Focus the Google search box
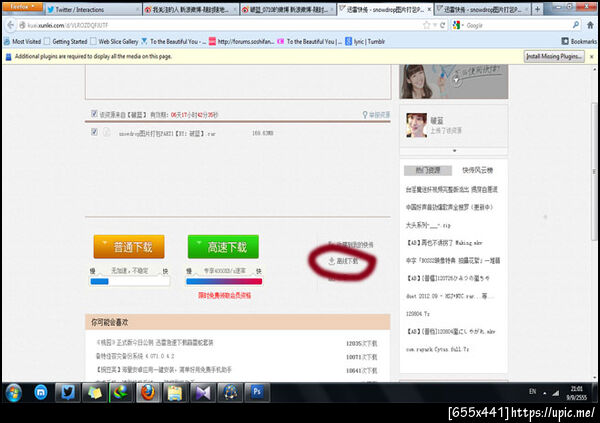This screenshot has height=423, width=600. pyautogui.click(x=518, y=25)
